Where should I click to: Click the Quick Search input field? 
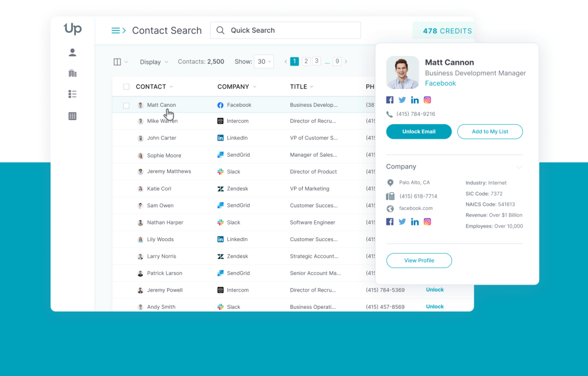point(285,30)
